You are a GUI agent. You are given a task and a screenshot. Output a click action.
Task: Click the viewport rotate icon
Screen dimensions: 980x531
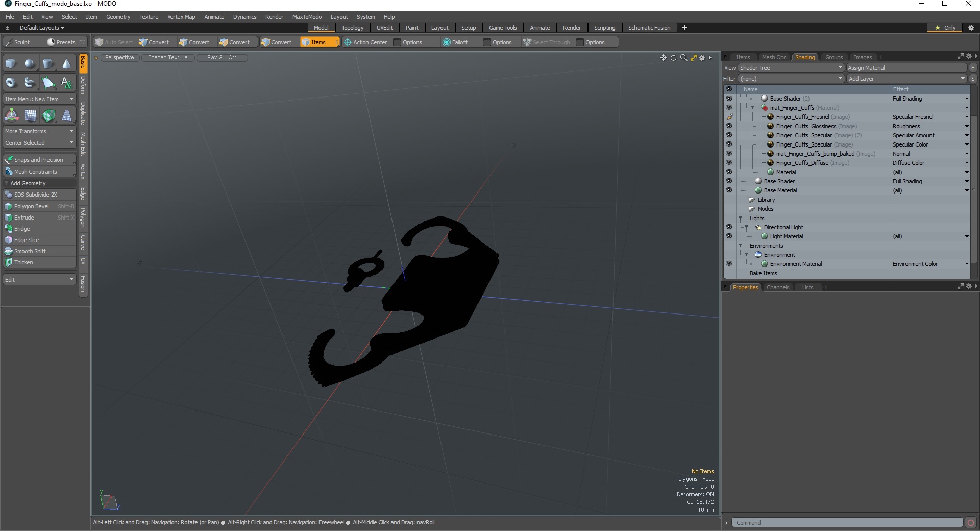click(x=673, y=58)
